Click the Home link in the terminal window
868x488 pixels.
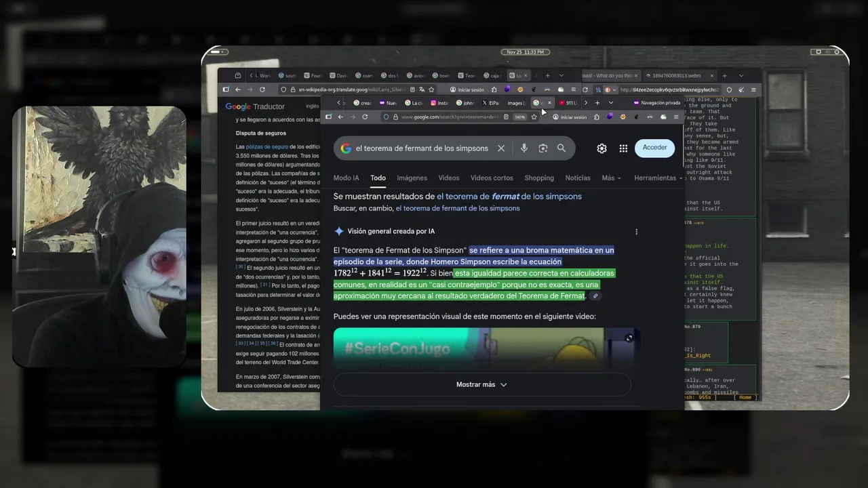point(745,397)
